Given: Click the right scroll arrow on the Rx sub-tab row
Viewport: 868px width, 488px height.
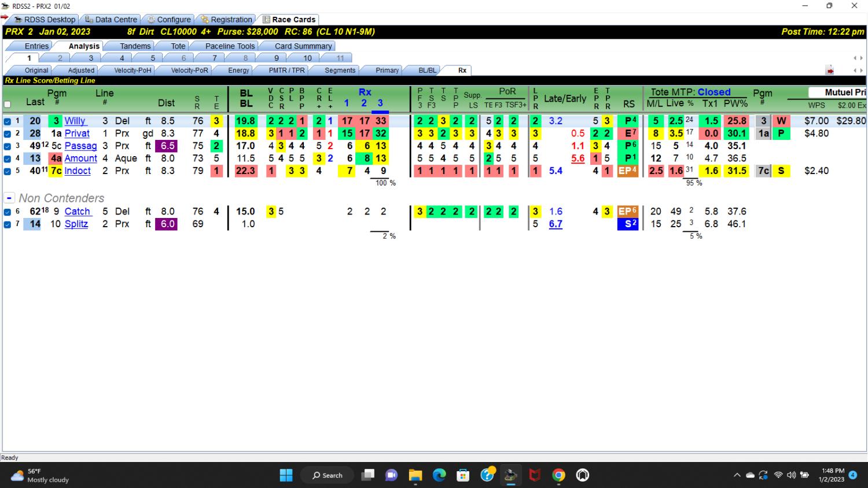Looking at the screenshot, I should [860, 71].
